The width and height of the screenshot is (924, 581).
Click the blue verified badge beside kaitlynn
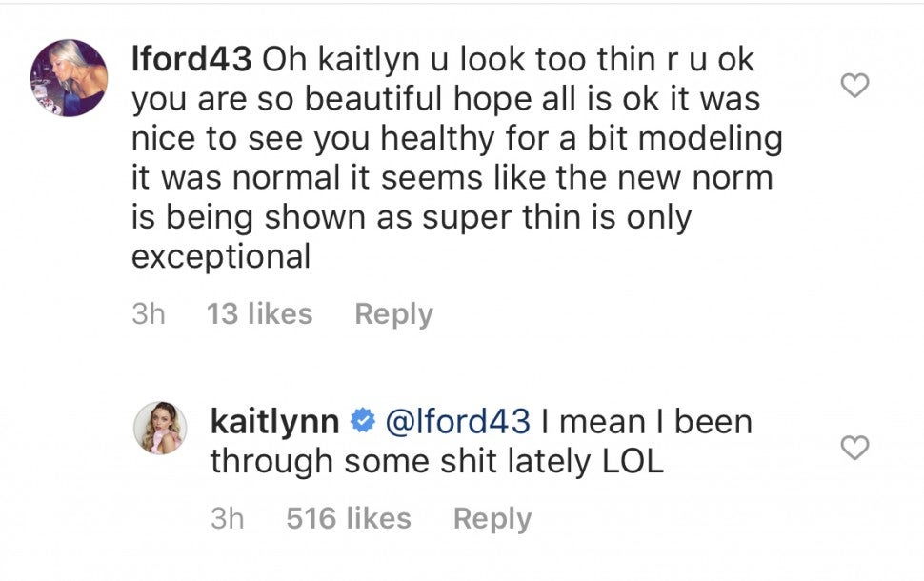(x=362, y=422)
